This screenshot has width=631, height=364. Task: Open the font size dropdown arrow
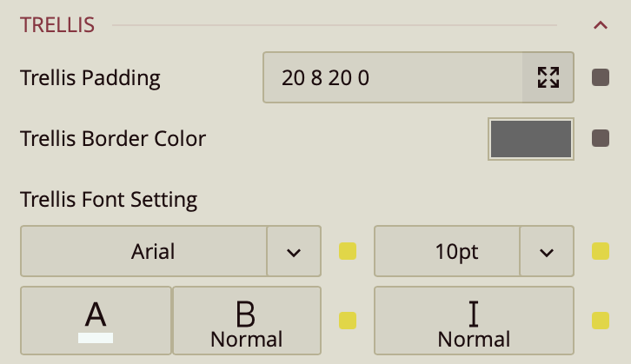coord(547,252)
